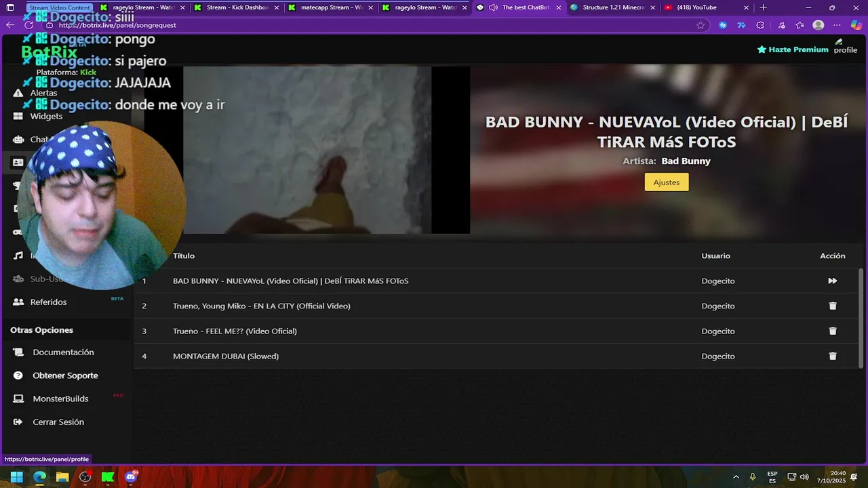The width and height of the screenshot is (868, 488).
Task: Delete Trueno, Young Miko - EN LA CITY request
Action: click(x=833, y=306)
